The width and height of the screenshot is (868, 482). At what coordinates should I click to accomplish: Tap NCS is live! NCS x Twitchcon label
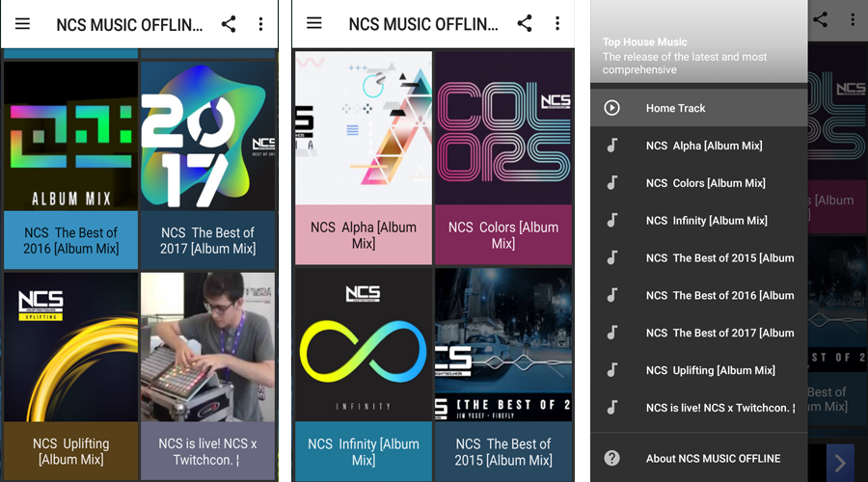tap(207, 451)
